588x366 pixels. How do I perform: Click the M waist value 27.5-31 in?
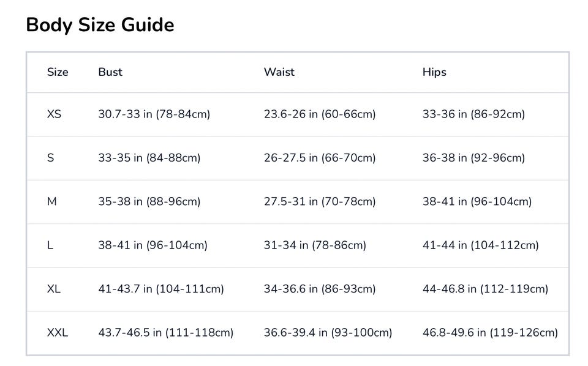pos(320,201)
